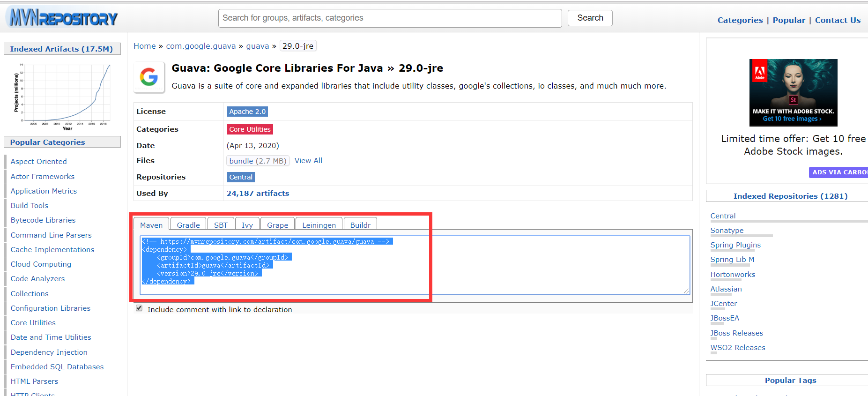Open Cache Implementations category

point(52,250)
